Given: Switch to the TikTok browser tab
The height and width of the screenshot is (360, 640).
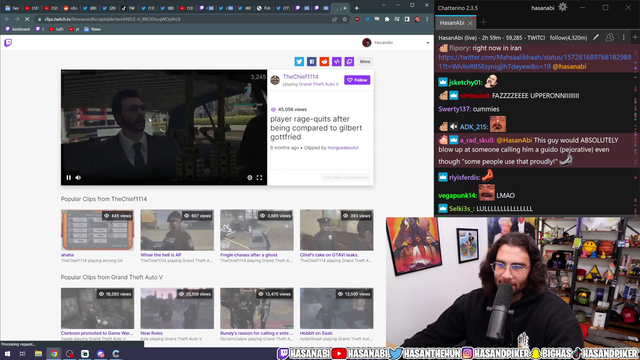Looking at the screenshot, I should [128, 8].
